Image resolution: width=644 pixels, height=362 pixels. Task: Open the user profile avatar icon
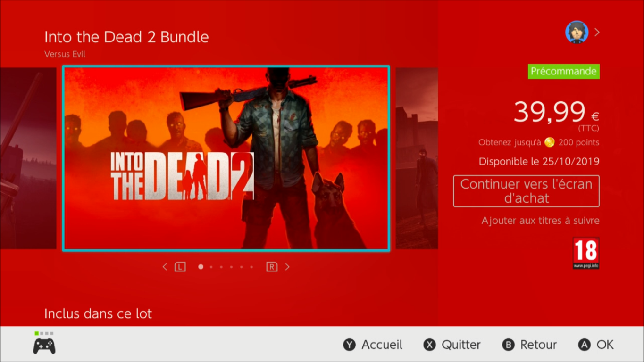(577, 32)
